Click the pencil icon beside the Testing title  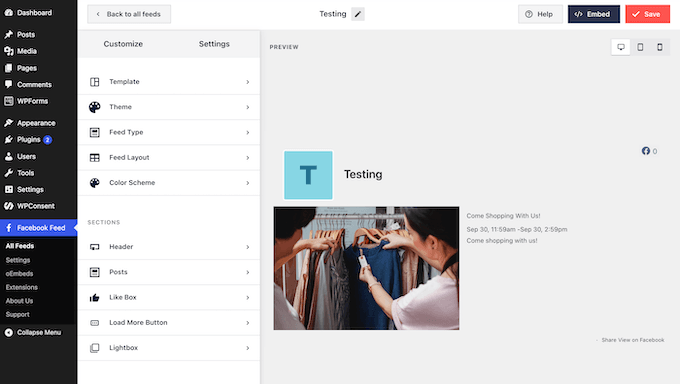[x=358, y=14]
